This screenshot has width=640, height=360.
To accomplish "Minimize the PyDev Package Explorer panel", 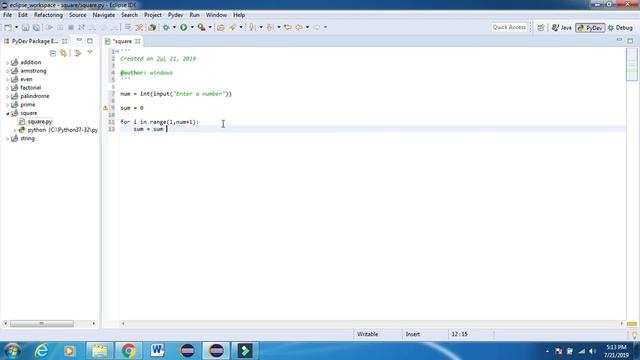I will click(79, 41).
